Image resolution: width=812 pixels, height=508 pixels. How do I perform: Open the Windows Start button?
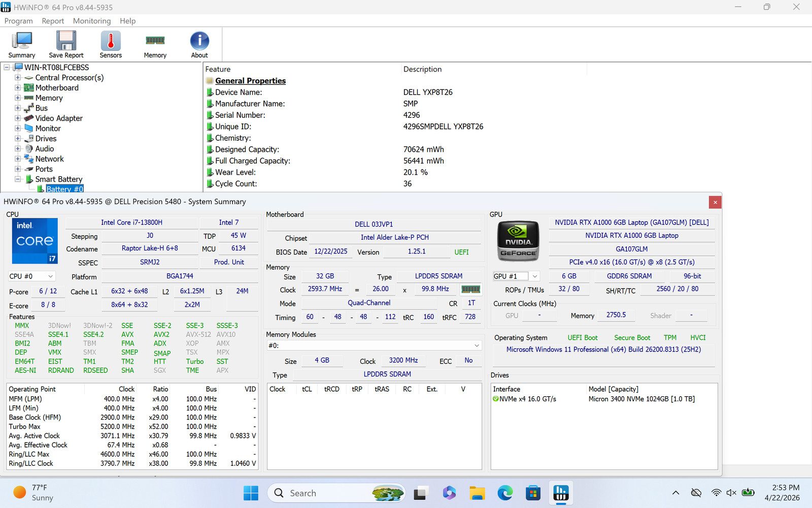click(x=251, y=493)
